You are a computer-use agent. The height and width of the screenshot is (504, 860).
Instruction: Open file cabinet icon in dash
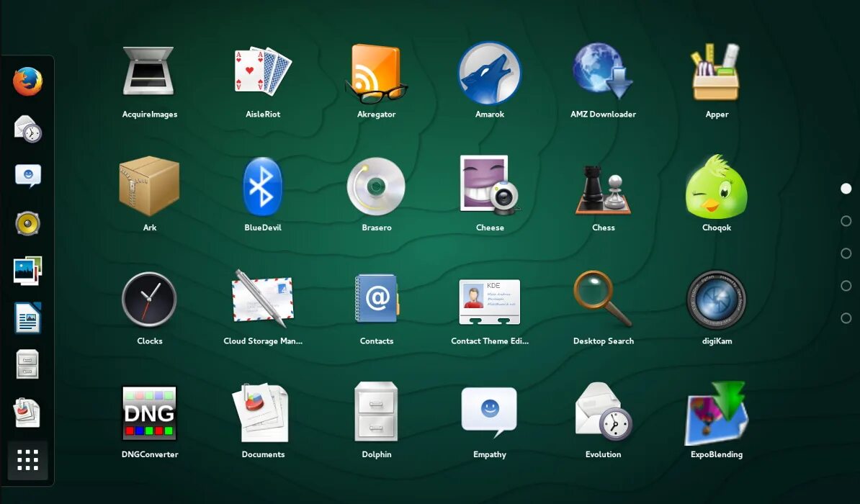coord(27,364)
